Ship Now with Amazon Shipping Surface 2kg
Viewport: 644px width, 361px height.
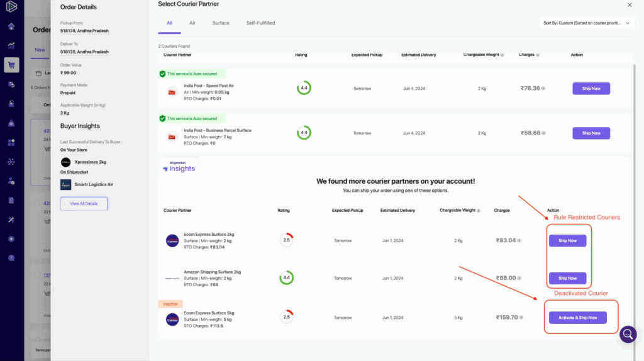click(567, 278)
